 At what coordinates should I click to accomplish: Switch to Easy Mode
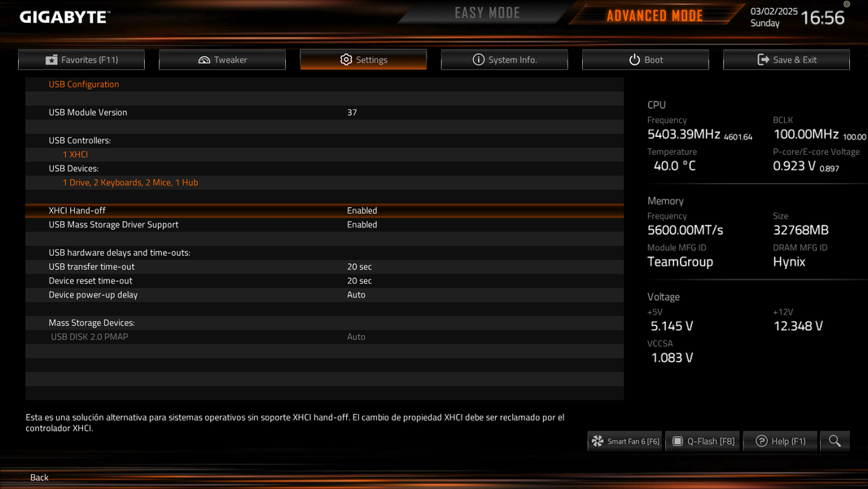point(487,13)
